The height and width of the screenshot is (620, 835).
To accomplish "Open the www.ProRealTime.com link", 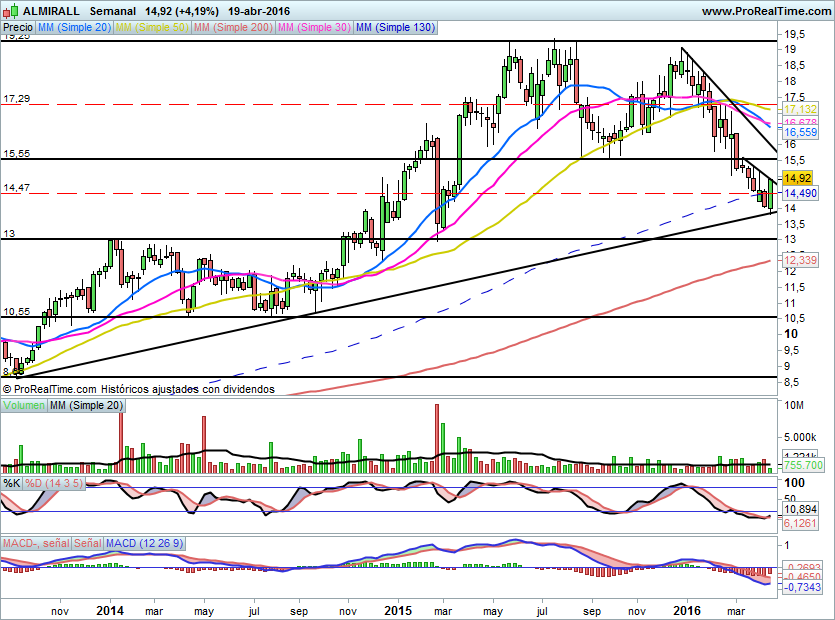I will coord(766,11).
